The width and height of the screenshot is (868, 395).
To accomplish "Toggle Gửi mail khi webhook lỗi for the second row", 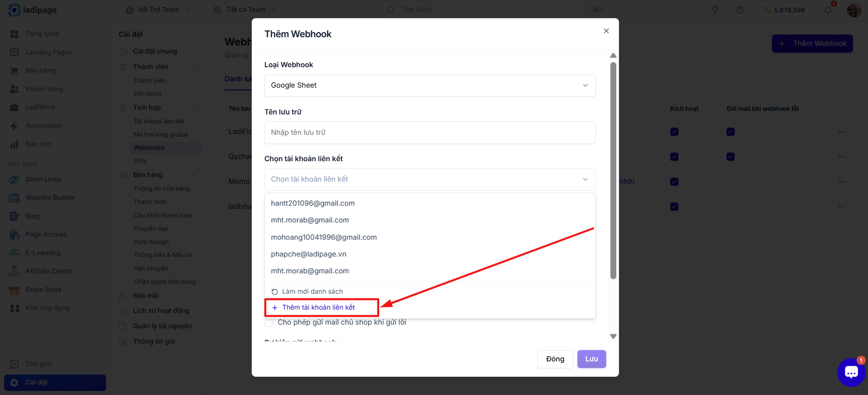I will 731,157.
